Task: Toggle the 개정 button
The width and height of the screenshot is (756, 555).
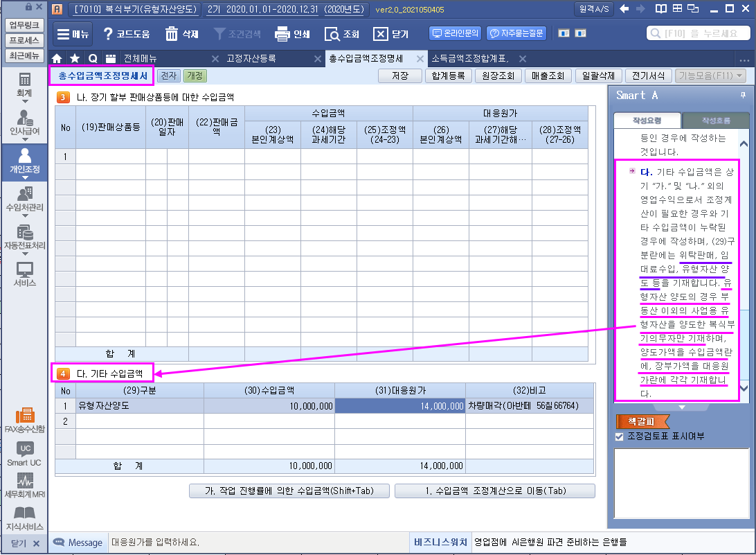Action: coord(195,76)
